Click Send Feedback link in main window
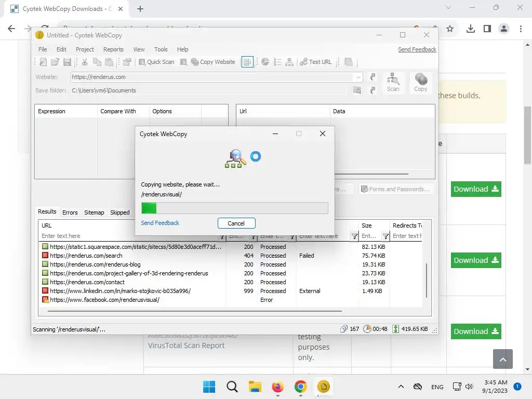 tap(417, 49)
